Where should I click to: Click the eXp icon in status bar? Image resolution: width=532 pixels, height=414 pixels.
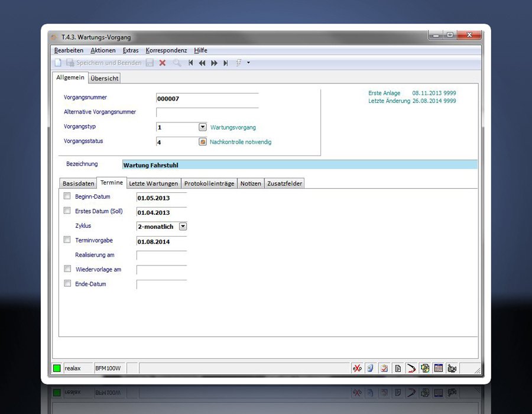pyautogui.click(x=357, y=368)
